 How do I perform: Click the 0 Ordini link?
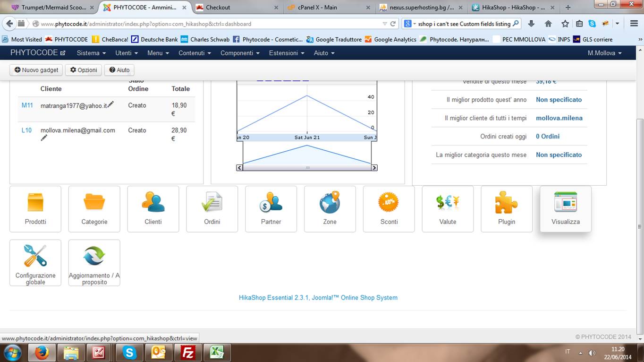click(548, 137)
